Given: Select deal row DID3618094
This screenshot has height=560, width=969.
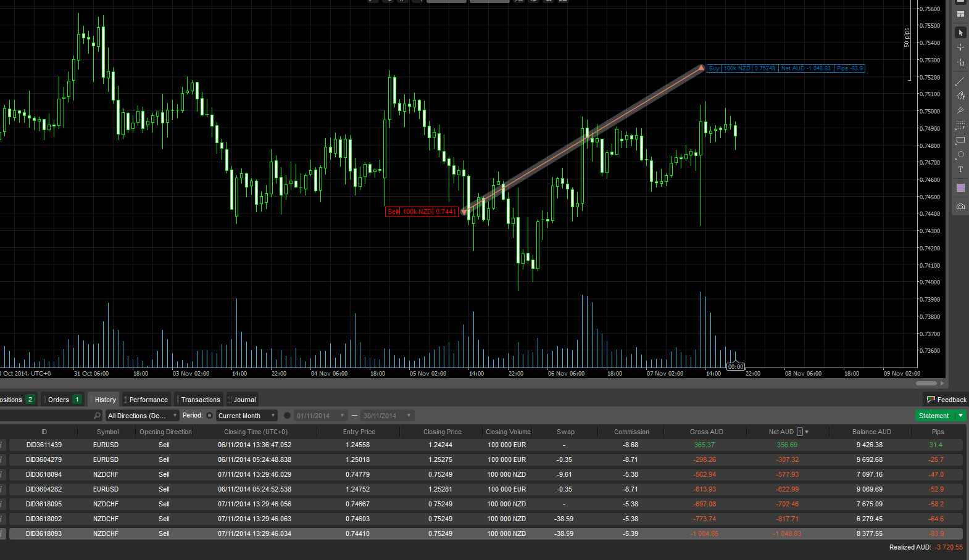Looking at the screenshot, I should click(485, 474).
